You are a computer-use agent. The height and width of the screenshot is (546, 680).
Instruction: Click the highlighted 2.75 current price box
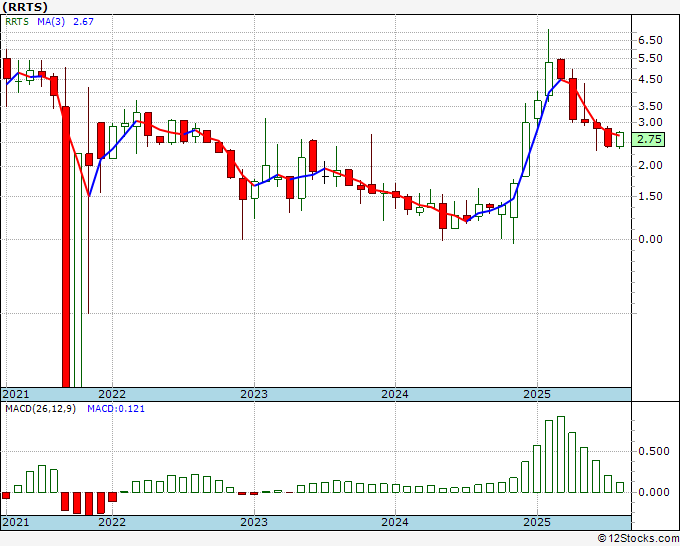(648, 140)
